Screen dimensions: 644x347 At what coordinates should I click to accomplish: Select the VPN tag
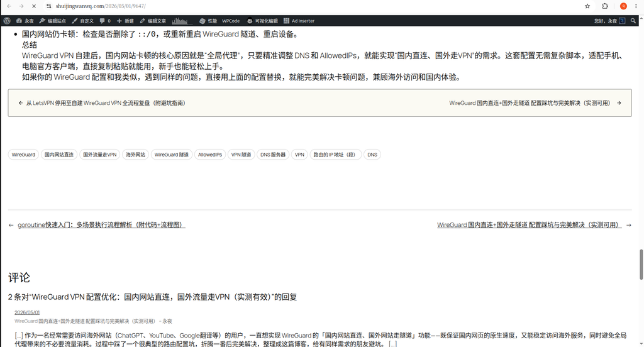click(299, 155)
